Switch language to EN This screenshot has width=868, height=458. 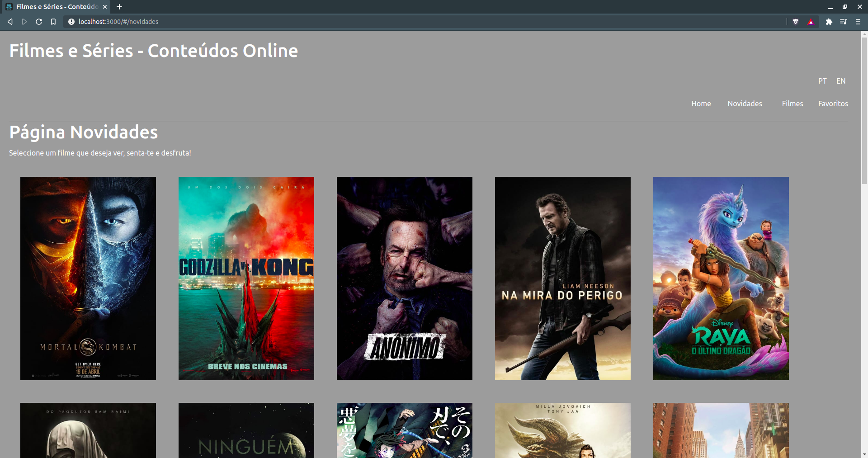click(x=840, y=81)
